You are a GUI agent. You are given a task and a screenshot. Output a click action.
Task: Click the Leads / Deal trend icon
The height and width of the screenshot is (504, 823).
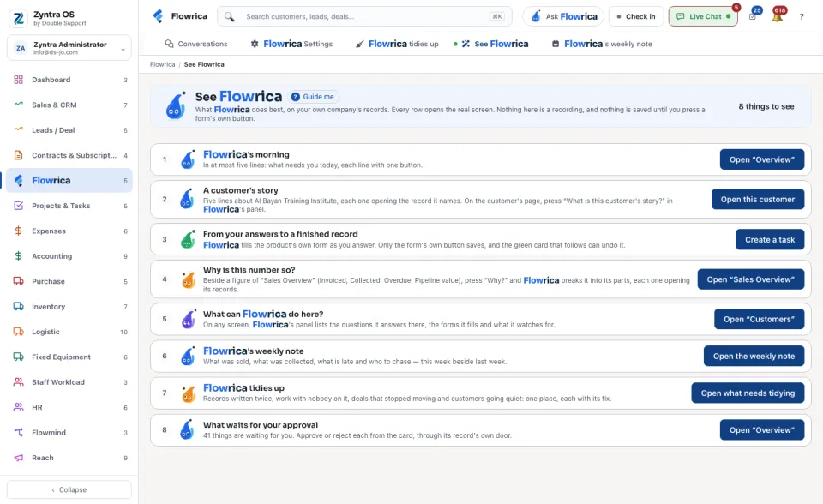coord(18,129)
